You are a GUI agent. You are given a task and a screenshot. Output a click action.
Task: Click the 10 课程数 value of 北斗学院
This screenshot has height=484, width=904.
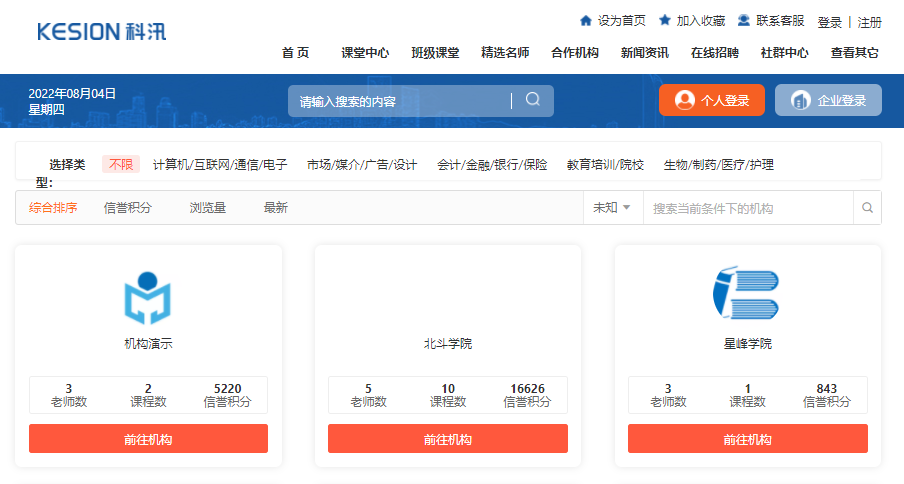point(448,388)
